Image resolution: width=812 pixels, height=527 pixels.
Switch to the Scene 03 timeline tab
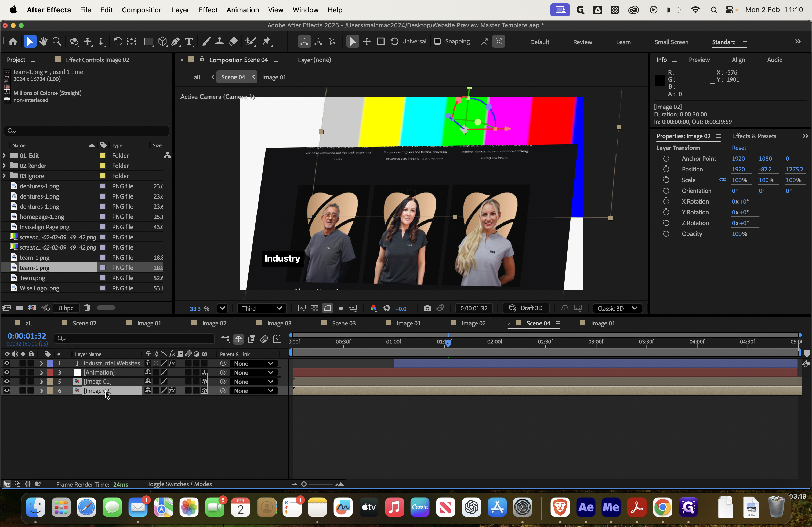pos(343,323)
